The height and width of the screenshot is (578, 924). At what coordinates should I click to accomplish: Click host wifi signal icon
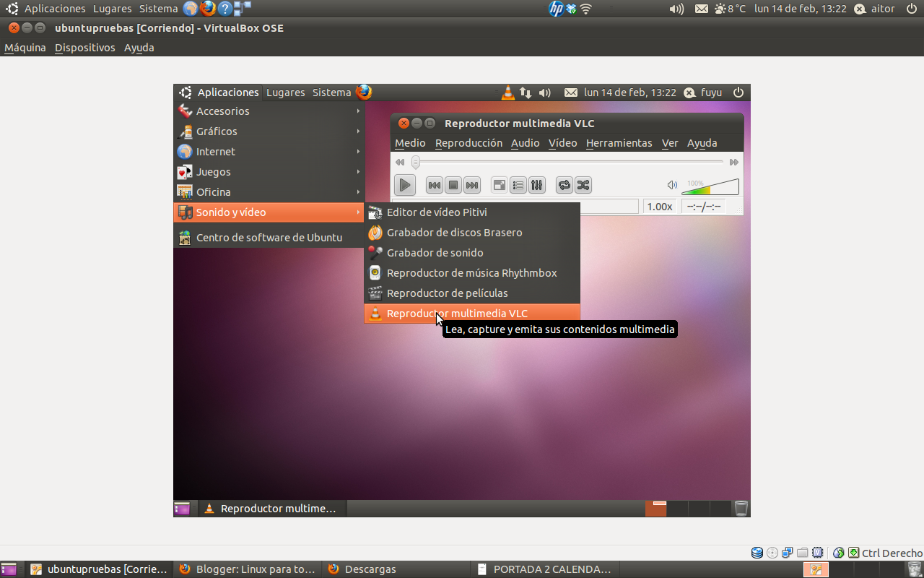[586, 9]
